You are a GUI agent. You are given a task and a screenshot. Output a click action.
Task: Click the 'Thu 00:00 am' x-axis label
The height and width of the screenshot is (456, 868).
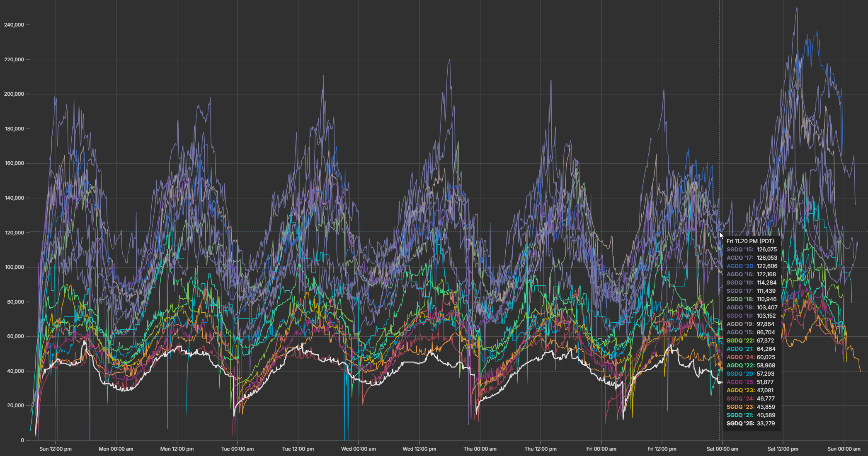click(480, 449)
